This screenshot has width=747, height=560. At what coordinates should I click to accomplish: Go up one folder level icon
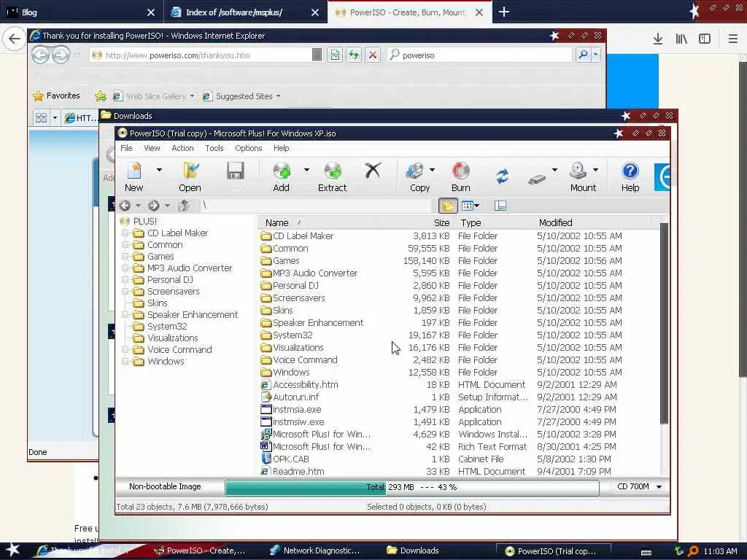click(x=184, y=205)
